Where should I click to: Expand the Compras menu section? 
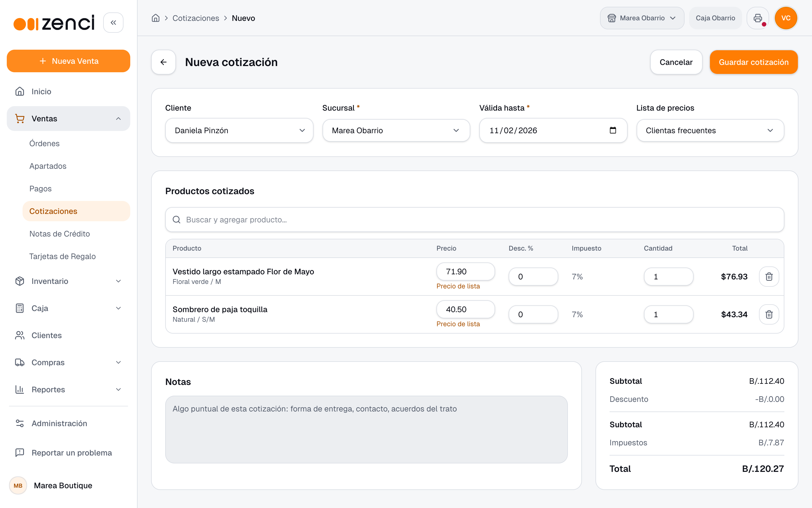click(69, 363)
